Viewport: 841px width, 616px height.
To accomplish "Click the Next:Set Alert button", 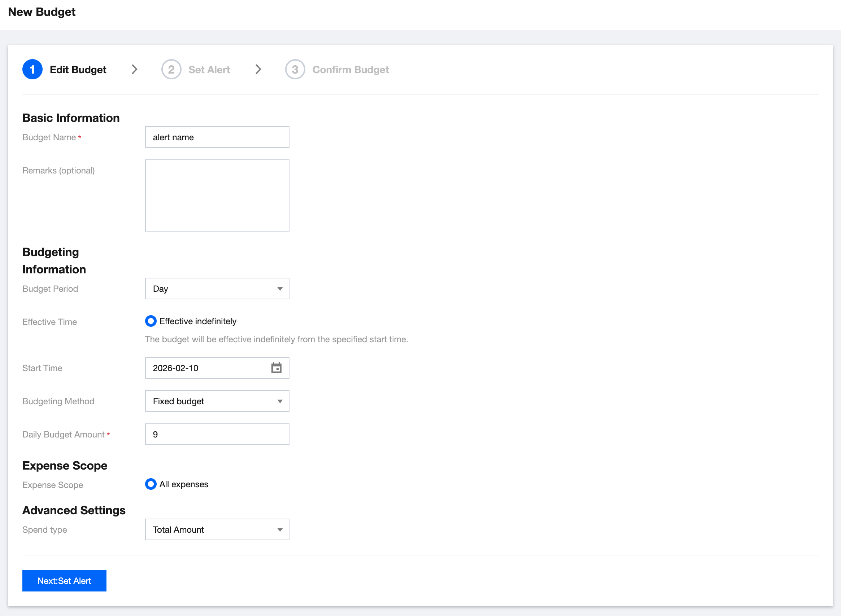I will pos(64,581).
